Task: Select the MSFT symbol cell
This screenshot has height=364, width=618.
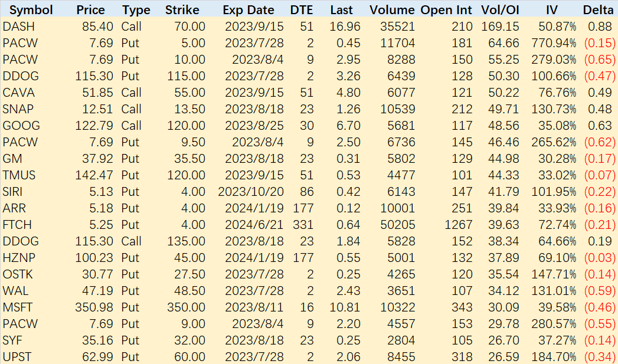Action: point(17,308)
